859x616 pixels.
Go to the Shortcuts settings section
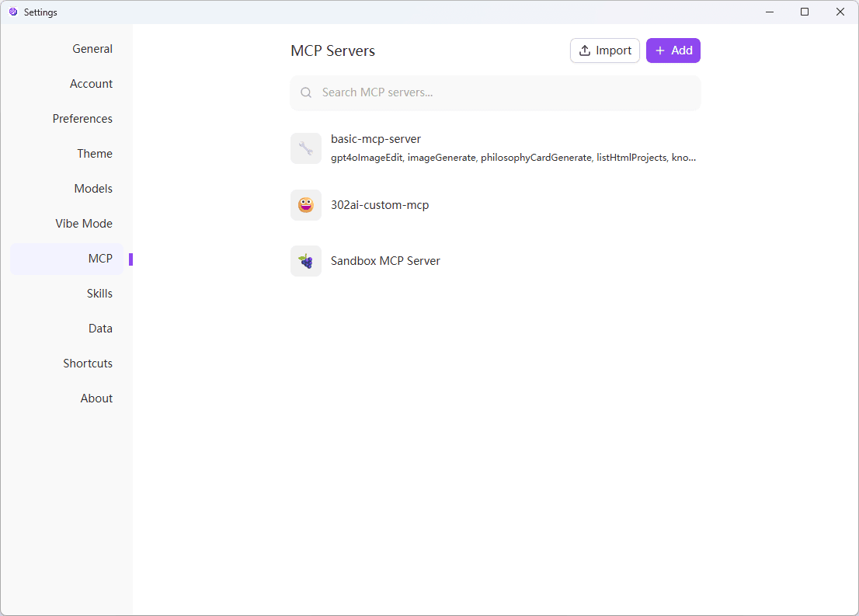88,363
